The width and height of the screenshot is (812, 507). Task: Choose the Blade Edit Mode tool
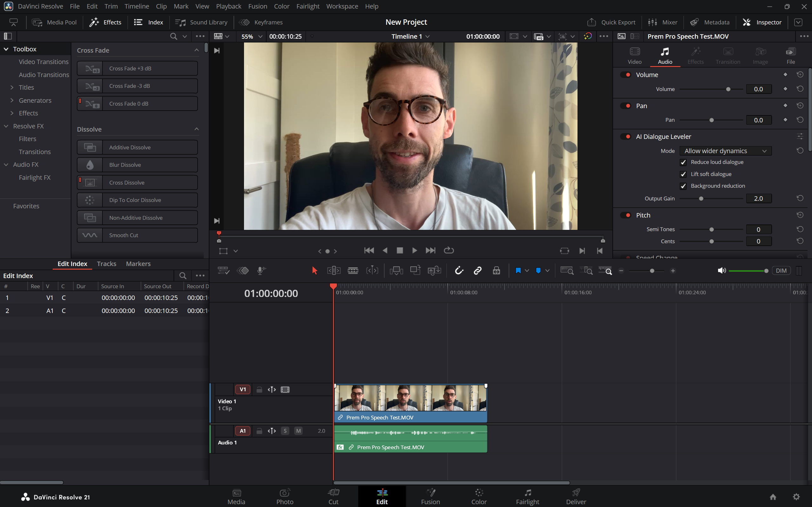pyautogui.click(x=353, y=270)
